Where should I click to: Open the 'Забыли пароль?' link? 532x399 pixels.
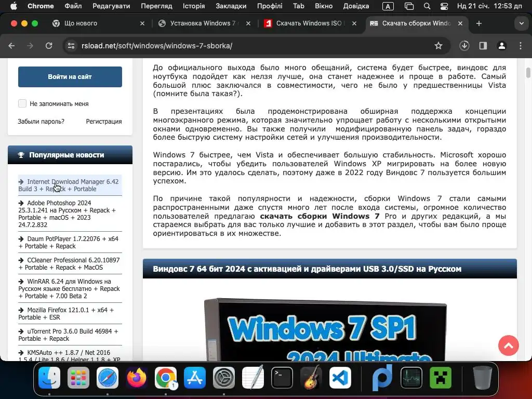[41, 122]
